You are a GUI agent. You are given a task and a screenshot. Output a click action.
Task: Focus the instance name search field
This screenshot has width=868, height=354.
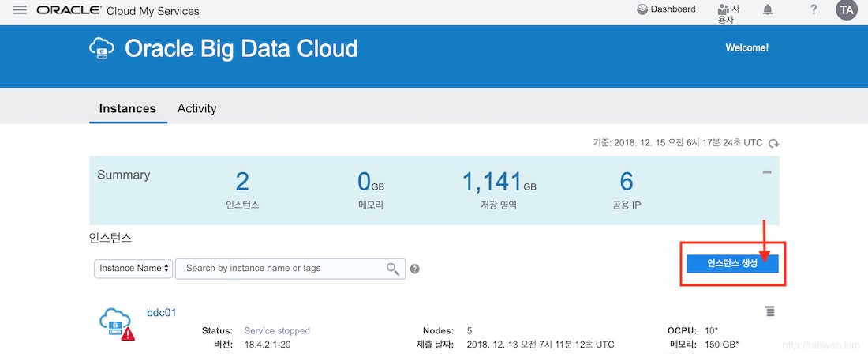click(290, 268)
